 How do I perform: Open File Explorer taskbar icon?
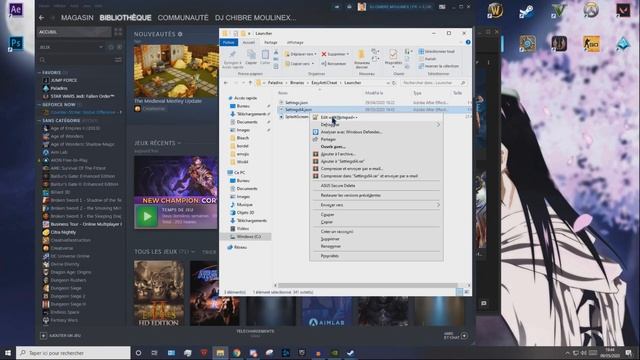[220, 353]
